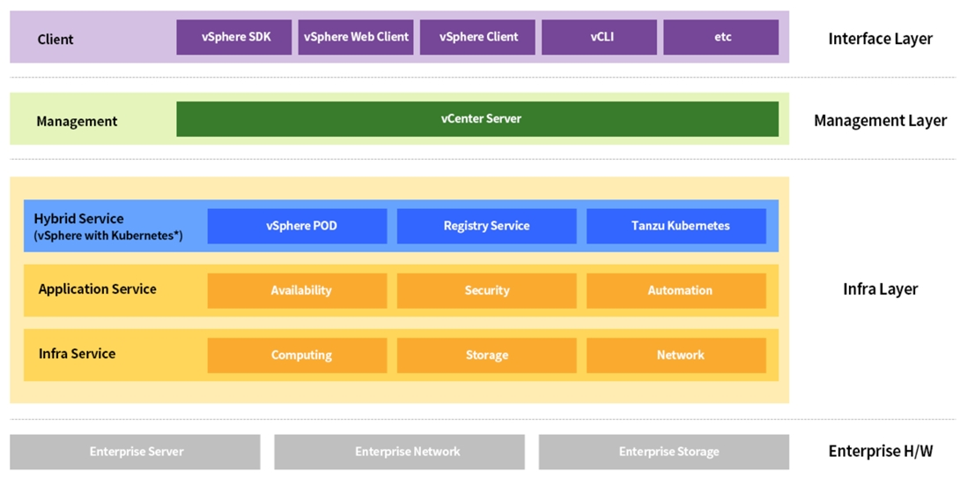Click the Storage box under Infra Service
This screenshot has height=479, width=968.
(486, 356)
